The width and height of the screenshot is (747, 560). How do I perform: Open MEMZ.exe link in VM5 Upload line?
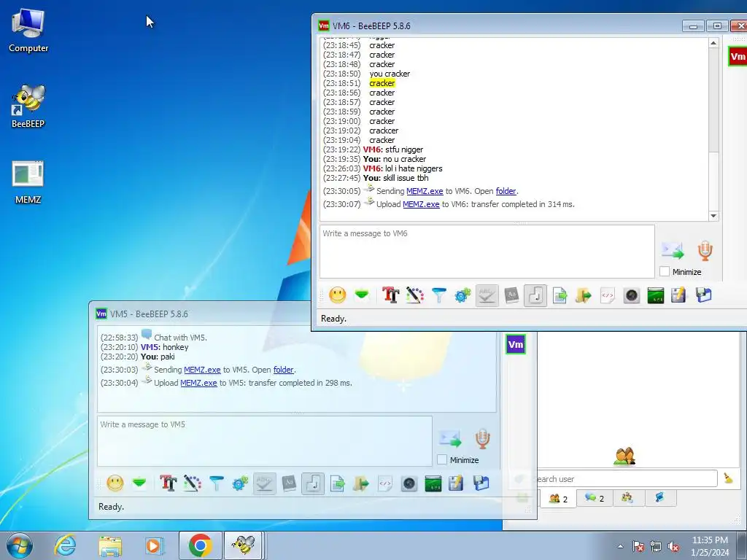[x=198, y=383]
